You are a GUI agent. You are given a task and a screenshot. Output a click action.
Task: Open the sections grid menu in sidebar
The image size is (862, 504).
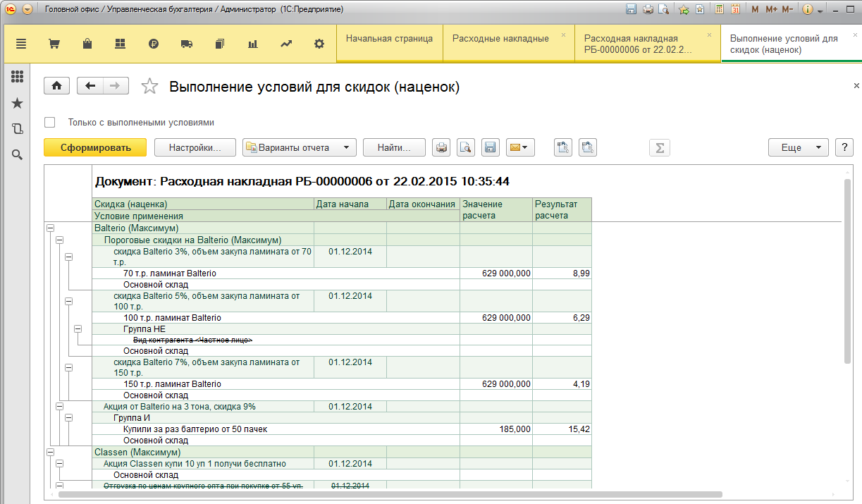[x=18, y=77]
